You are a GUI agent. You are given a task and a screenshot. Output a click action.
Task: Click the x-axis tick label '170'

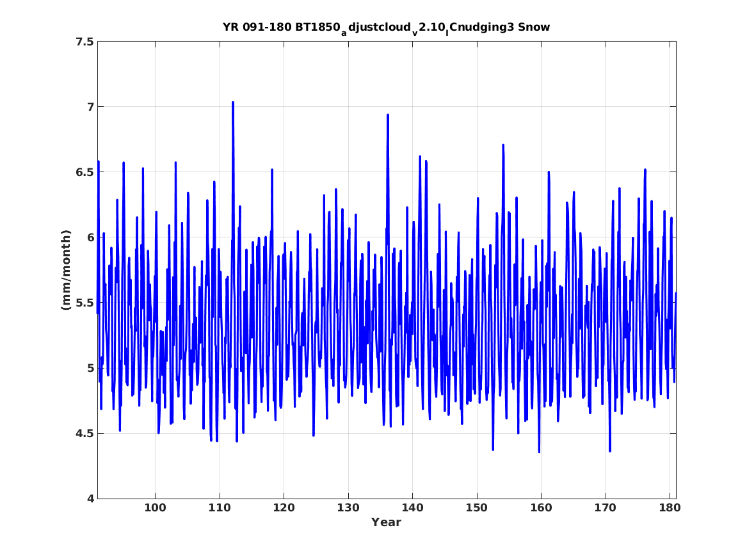coord(606,508)
